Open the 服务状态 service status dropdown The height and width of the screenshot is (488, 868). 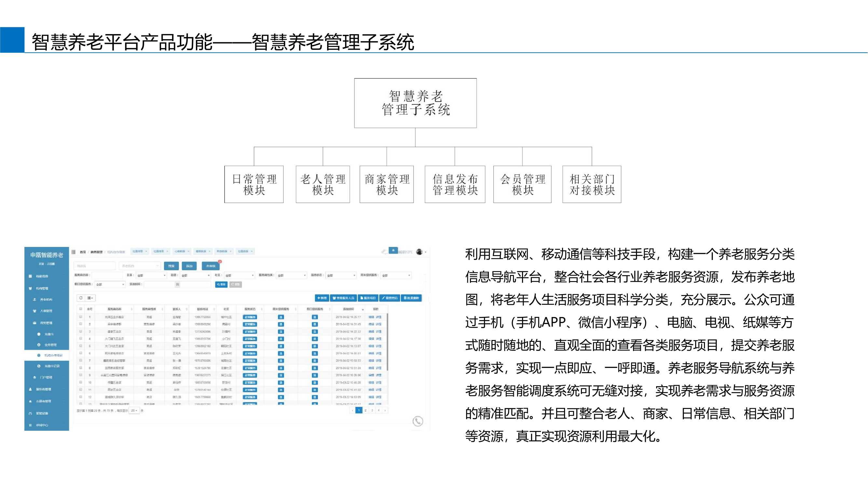(x=341, y=275)
